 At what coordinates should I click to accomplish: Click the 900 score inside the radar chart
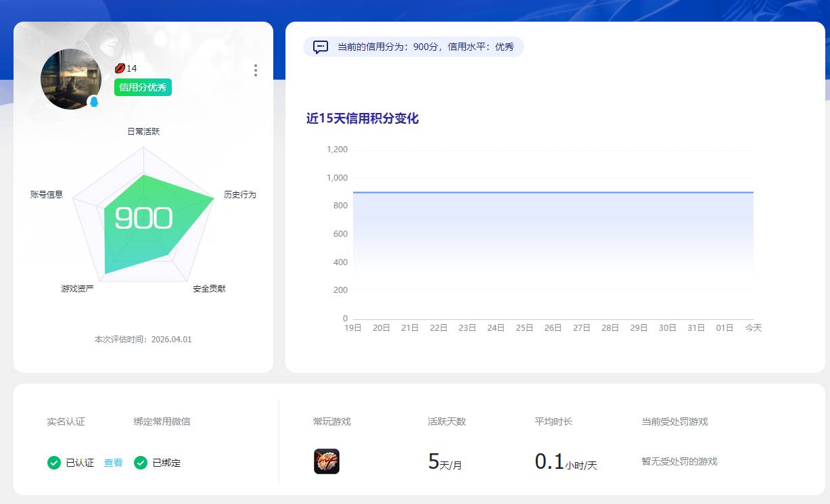pyautogui.click(x=143, y=218)
